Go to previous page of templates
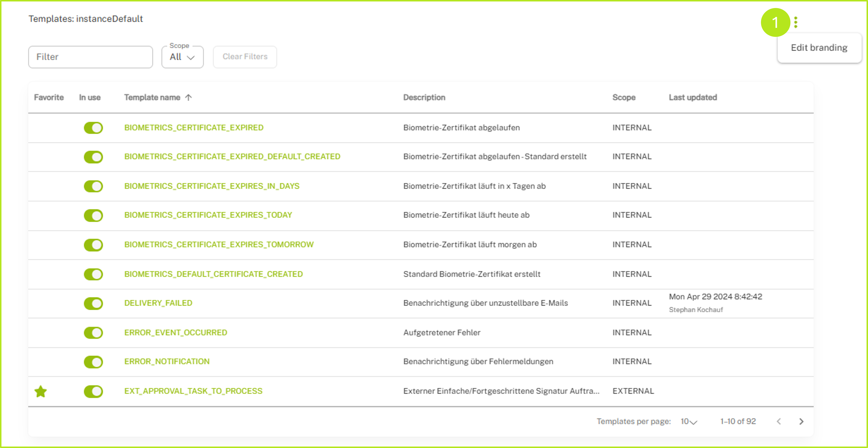Viewport: 868px width, 448px height. point(779,421)
